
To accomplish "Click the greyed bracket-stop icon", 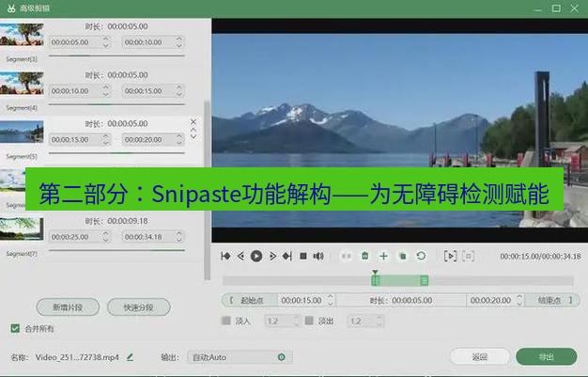I will point(469,256).
